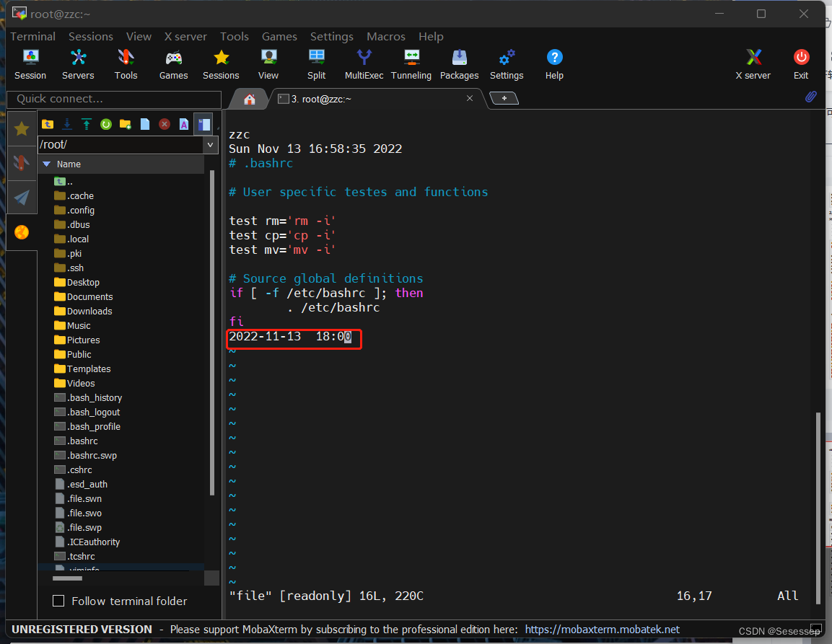Open the Packages toolbar icon
Screen dimensions: 832x644
coord(459,63)
